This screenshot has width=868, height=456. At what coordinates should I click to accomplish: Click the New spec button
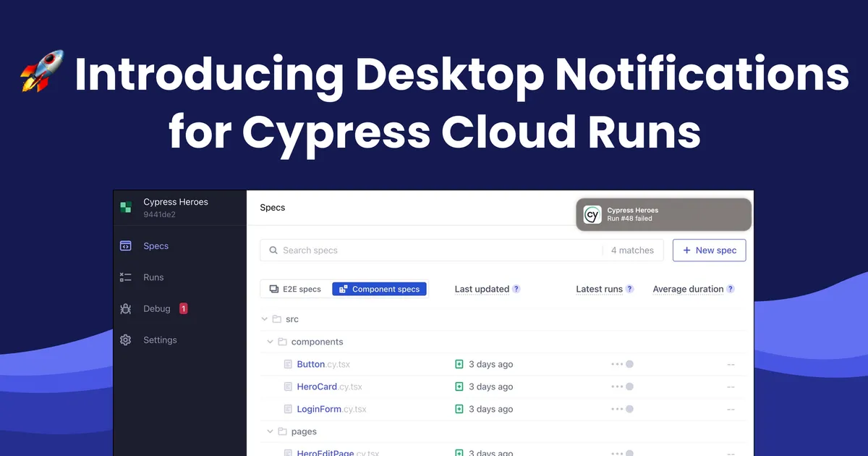tap(709, 250)
